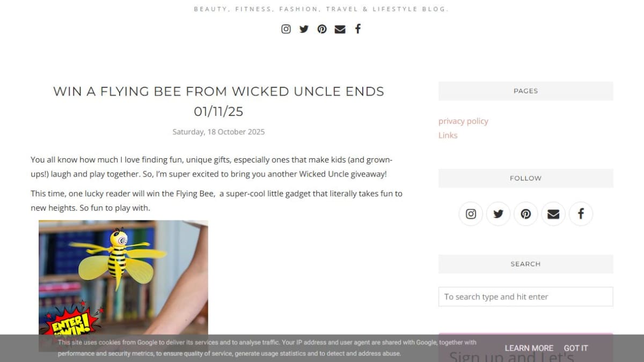
Task: Click Learn More in cookie banner
Action: [x=529, y=348]
